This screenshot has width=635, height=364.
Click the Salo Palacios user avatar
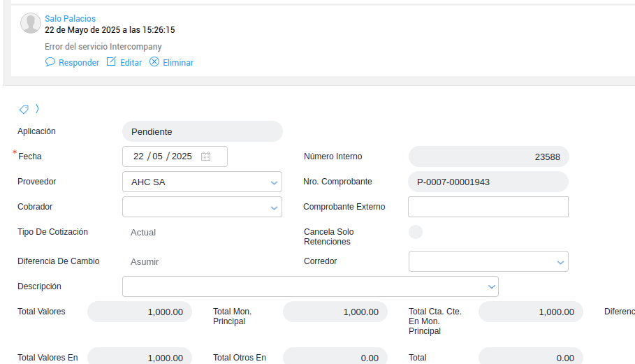31,23
